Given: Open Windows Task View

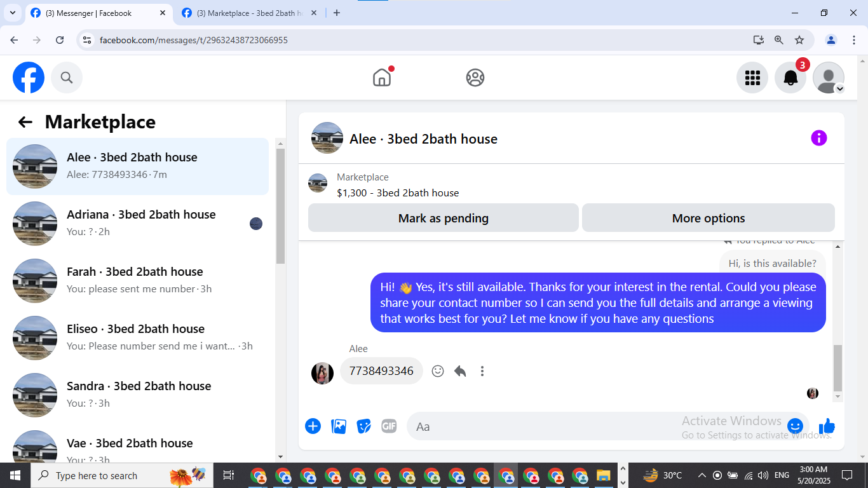Looking at the screenshot, I should click(229, 475).
